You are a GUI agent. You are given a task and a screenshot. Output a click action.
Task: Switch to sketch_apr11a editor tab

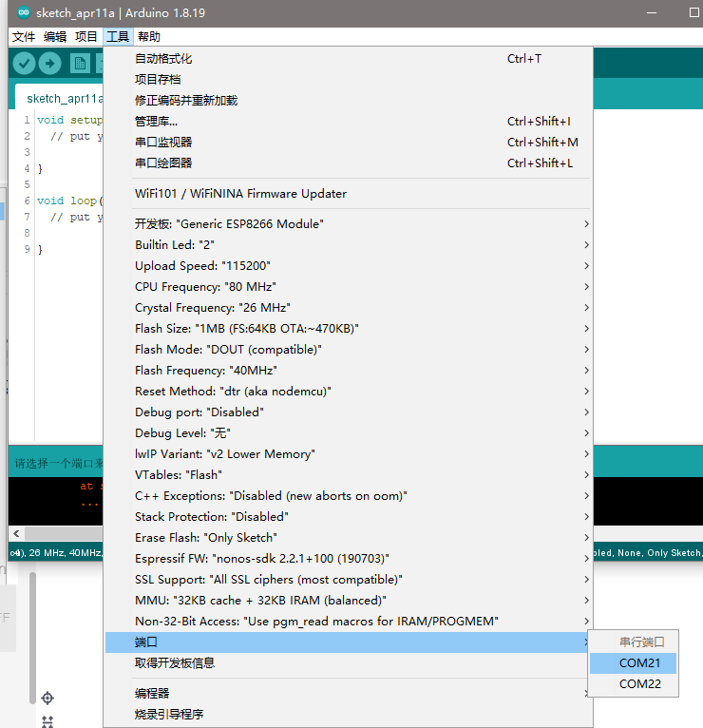[60, 99]
